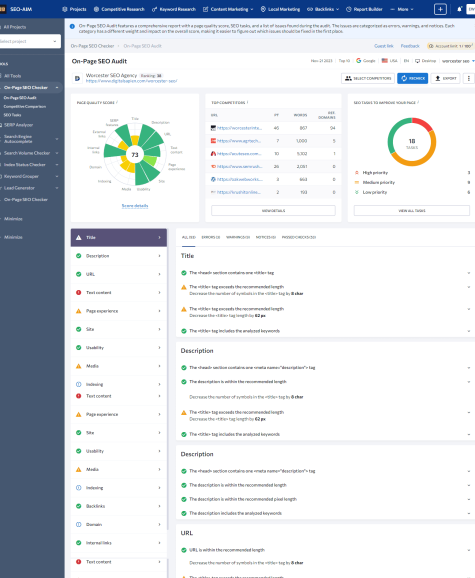The height and width of the screenshot is (578, 475).
Task: Open the Feedback link
Action: 410,46
